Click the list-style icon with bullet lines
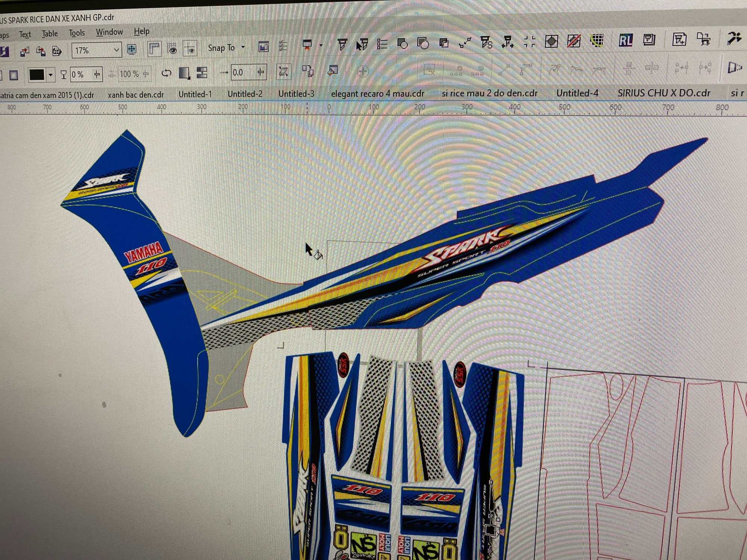The height and width of the screenshot is (560, 747). tap(382, 44)
